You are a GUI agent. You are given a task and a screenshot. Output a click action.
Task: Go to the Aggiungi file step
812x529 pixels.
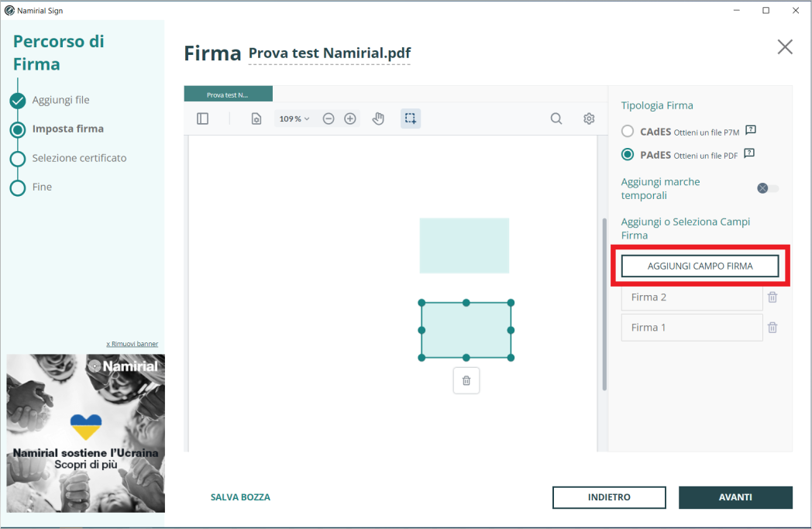pos(60,100)
